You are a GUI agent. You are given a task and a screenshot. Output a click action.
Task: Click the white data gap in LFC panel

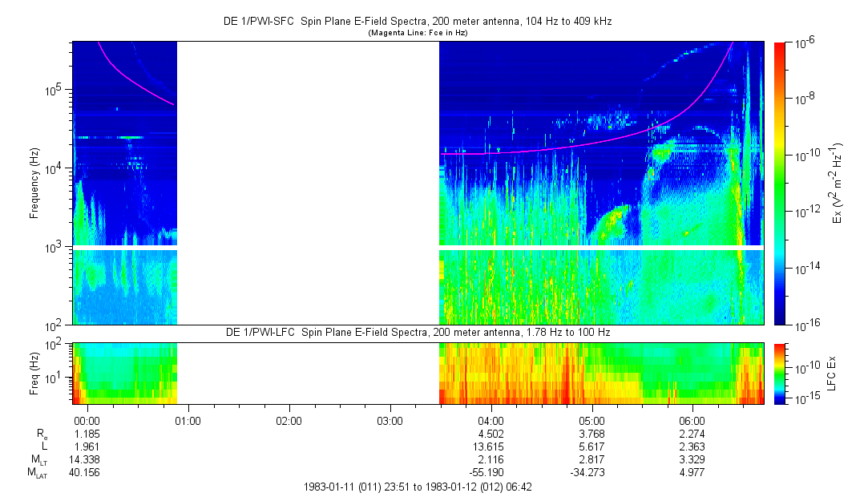coord(308,374)
